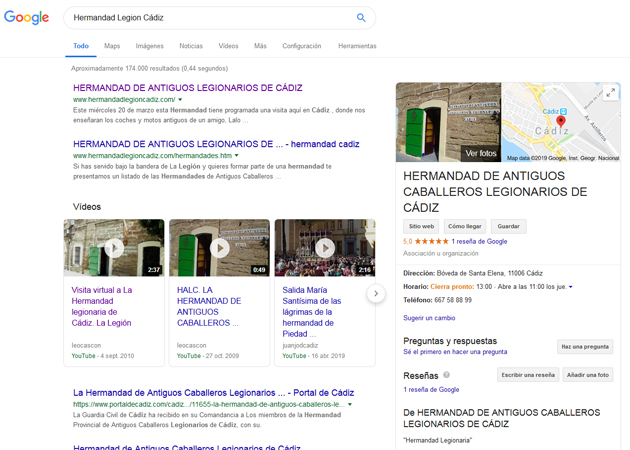Click Haz una pregunta button
This screenshot has width=630, height=450.
tap(585, 347)
